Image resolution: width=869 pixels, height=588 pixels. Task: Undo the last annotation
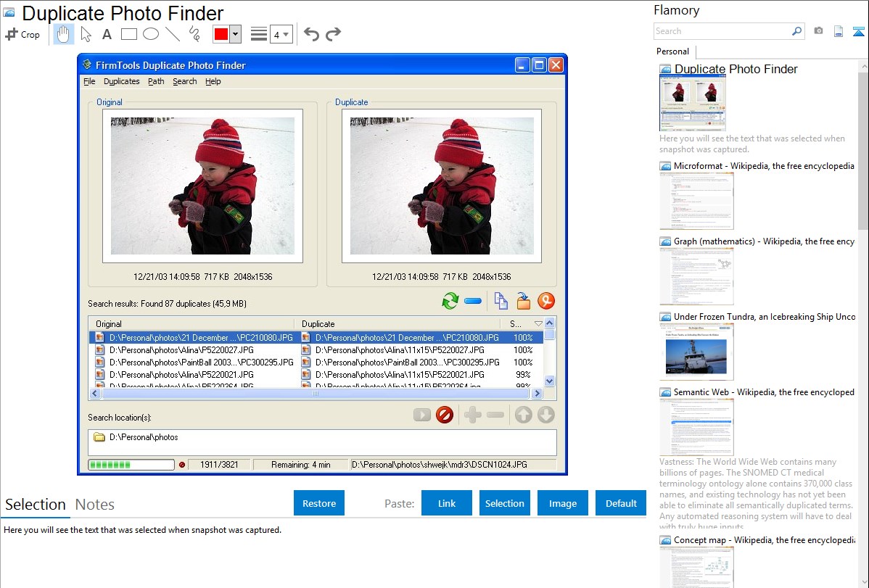coord(311,34)
